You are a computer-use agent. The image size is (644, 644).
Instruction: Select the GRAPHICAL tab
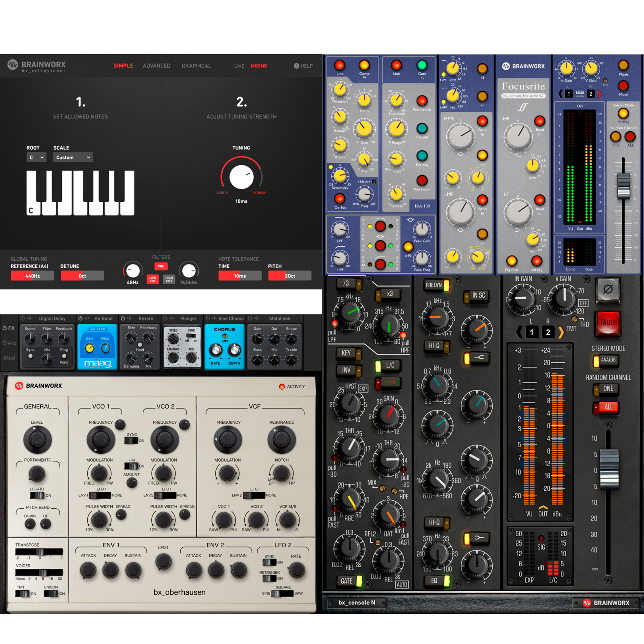(x=196, y=66)
